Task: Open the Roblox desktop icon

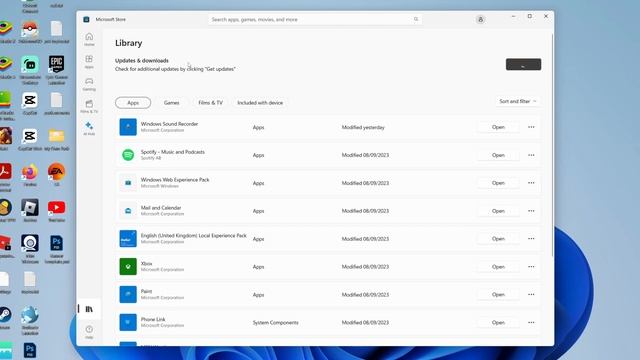Action: tap(30, 211)
